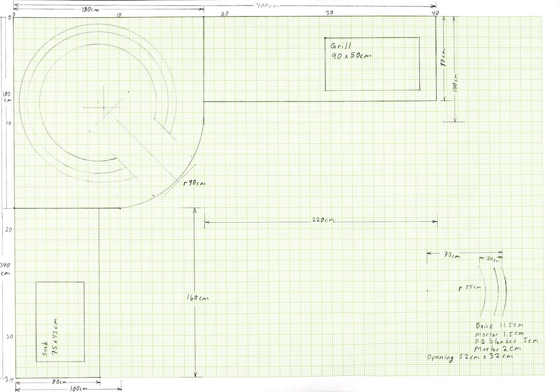Click the '75cm' dimension above the arcs
Image resolution: width=560 pixels, height=392 pixels.
[x=452, y=255]
